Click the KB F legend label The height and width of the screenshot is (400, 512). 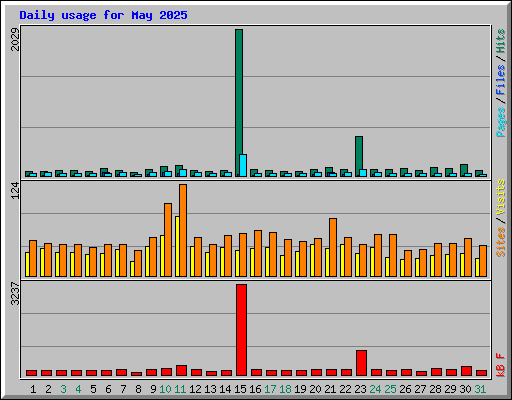[x=501, y=365]
